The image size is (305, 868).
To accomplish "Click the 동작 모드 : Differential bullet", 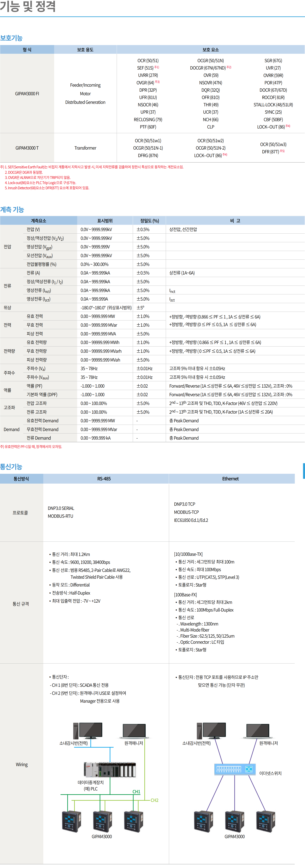I will click(70, 585).
